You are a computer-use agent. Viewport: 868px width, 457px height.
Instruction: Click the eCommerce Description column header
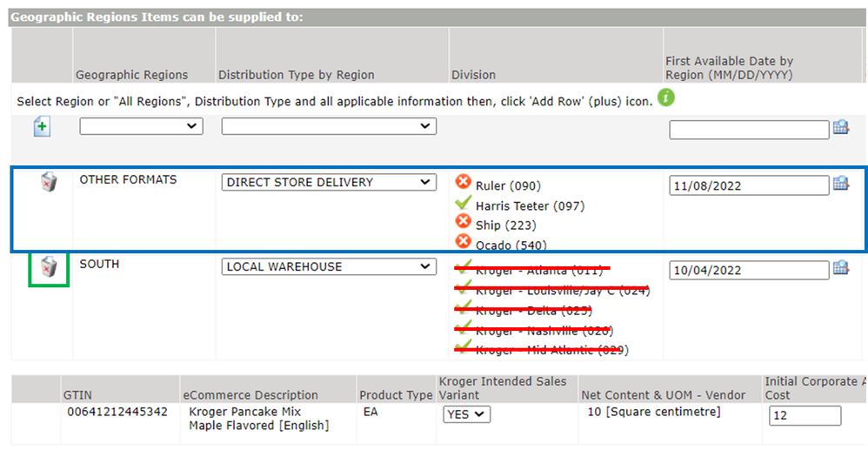click(250, 395)
